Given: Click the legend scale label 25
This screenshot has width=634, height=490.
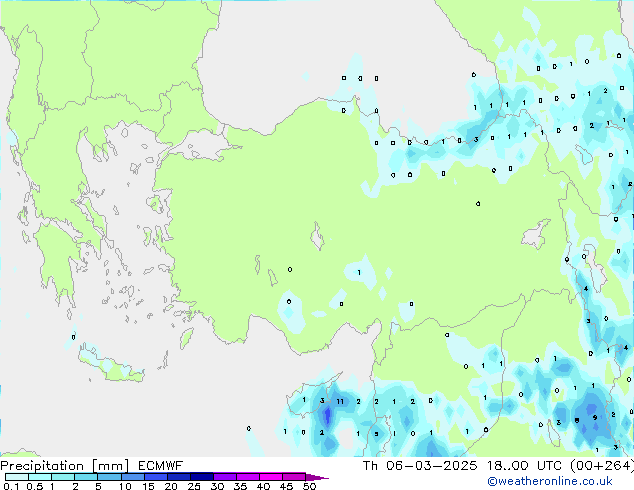Looking at the screenshot, I should 194,486.
